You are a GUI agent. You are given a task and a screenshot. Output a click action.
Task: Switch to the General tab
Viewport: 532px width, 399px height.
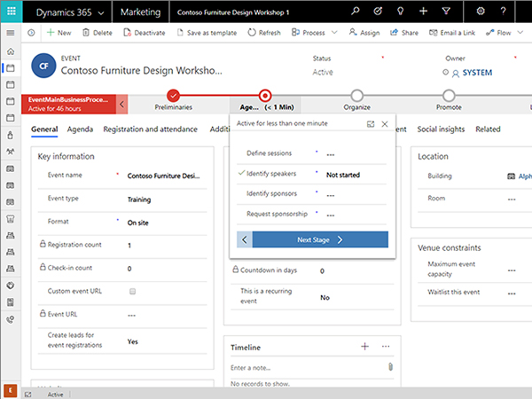click(44, 129)
